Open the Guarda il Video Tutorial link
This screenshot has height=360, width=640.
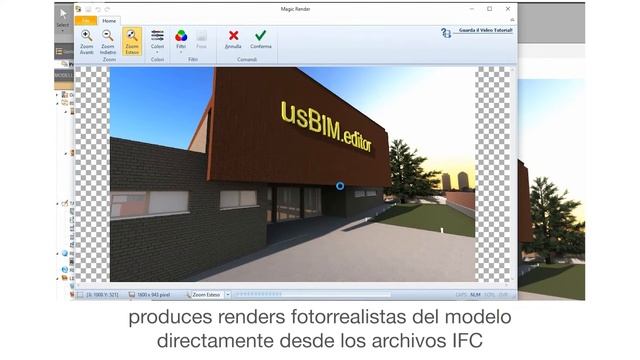(485, 30)
